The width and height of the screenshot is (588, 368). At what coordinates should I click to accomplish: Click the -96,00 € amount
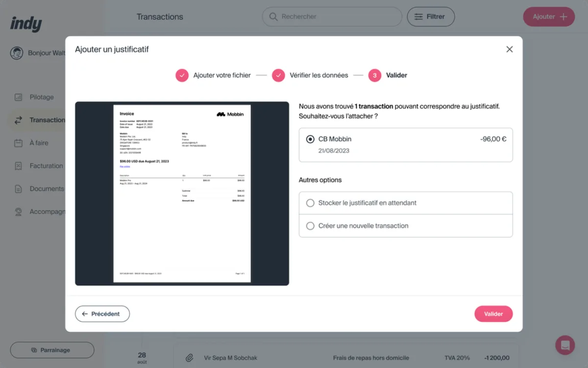coord(493,139)
